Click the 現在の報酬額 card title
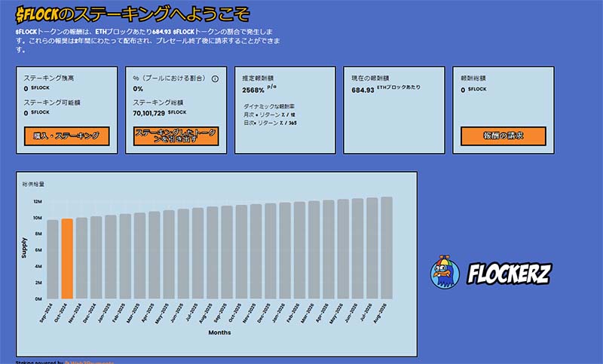This screenshot has width=603, height=364. point(370,78)
